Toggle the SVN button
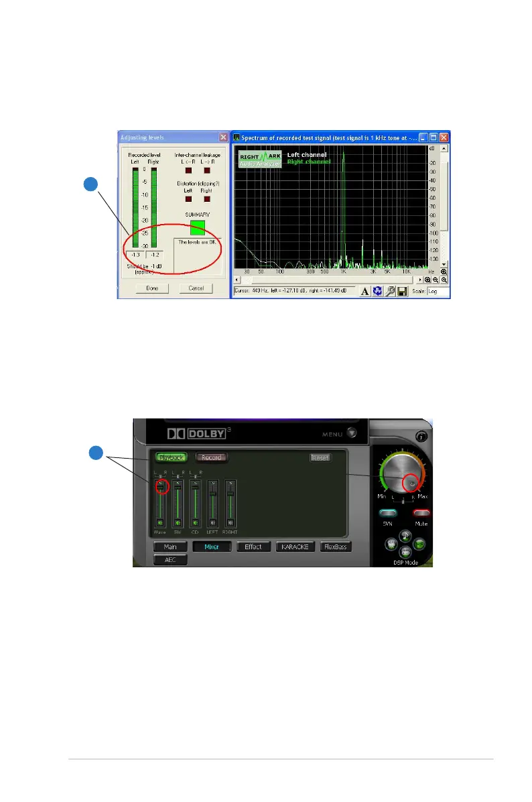Image resolution: width=532 pixels, height=802 pixels. point(388,513)
